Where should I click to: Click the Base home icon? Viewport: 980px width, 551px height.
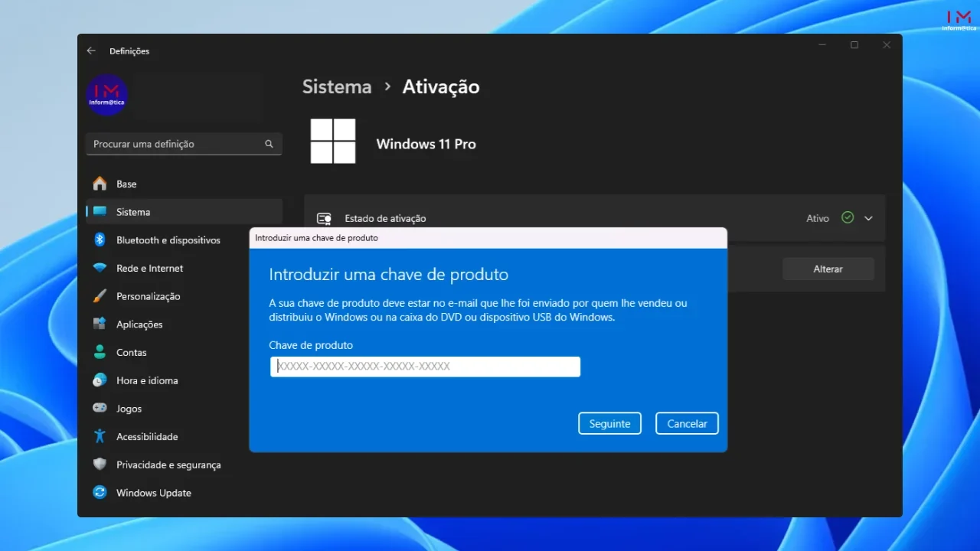pos(100,184)
